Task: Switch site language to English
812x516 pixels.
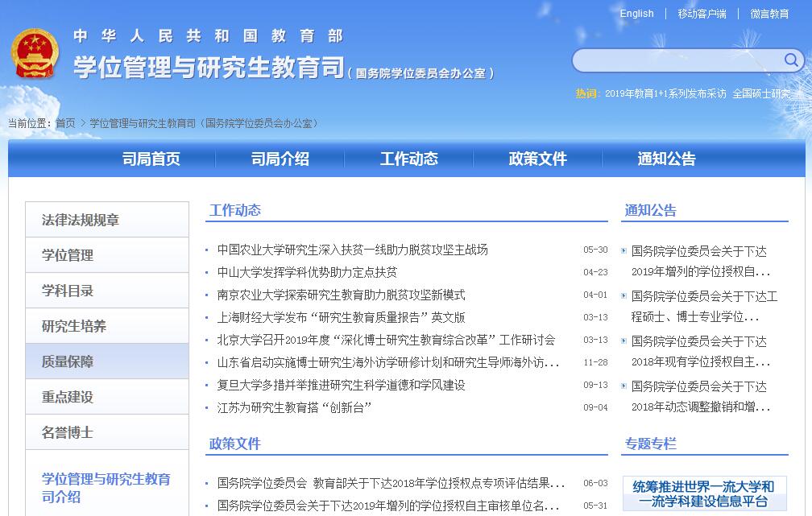Action: click(636, 14)
